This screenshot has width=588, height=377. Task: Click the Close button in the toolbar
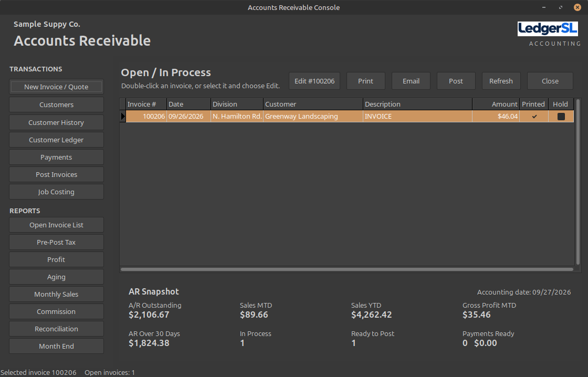[x=550, y=81]
